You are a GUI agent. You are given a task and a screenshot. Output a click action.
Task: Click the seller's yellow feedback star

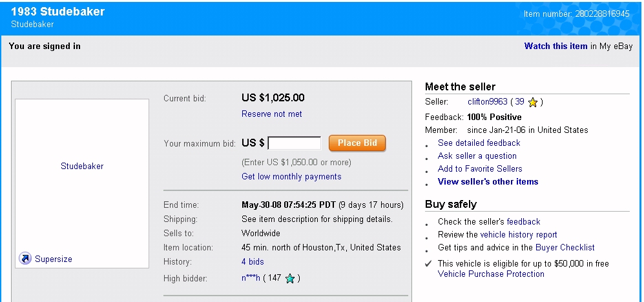(533, 102)
